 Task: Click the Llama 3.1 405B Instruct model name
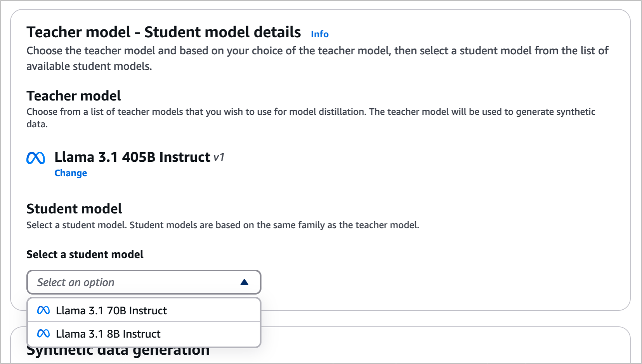(132, 157)
